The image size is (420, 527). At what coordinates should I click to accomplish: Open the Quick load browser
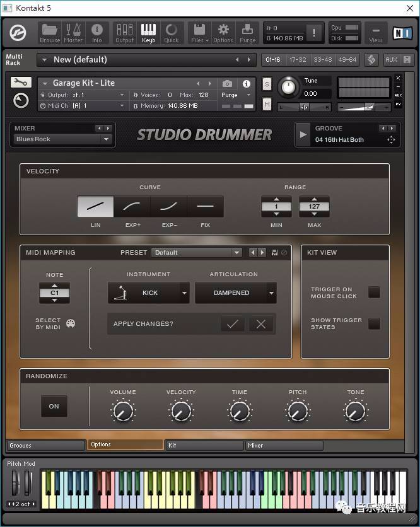point(172,33)
